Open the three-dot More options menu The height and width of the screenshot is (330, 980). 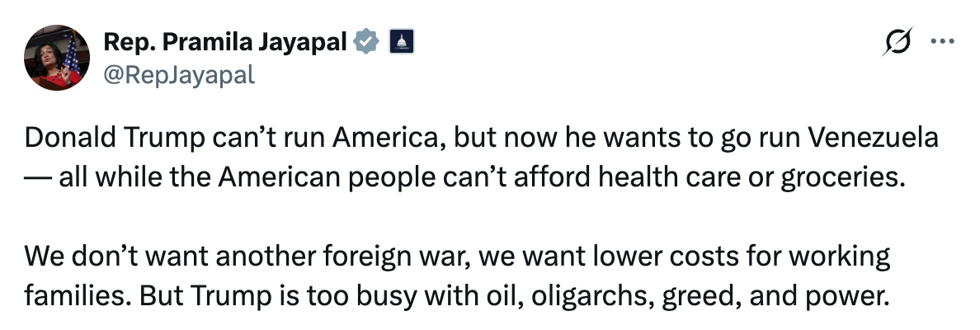941,42
